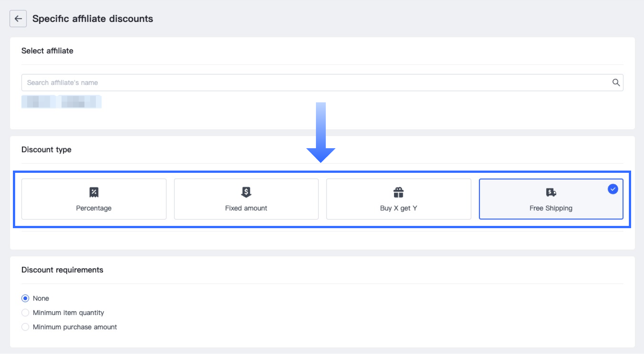Click the blue checkmark on Free Shipping
The width and height of the screenshot is (644, 354).
point(613,189)
